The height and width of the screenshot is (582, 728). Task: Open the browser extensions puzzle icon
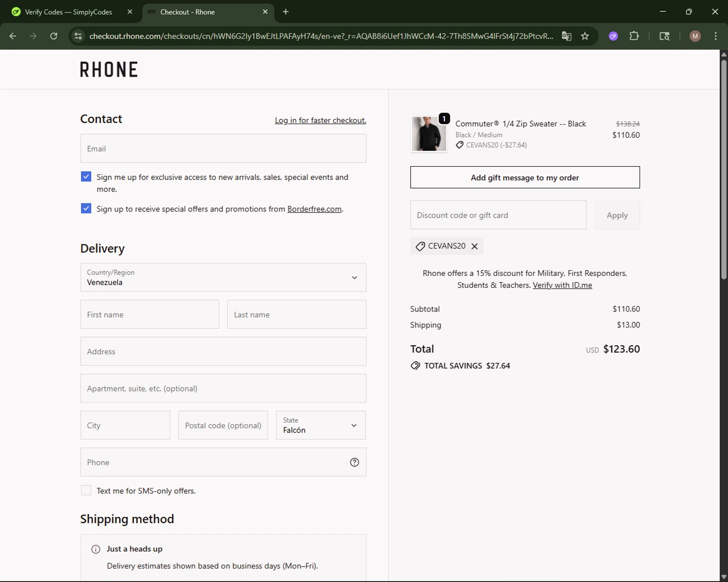634,36
